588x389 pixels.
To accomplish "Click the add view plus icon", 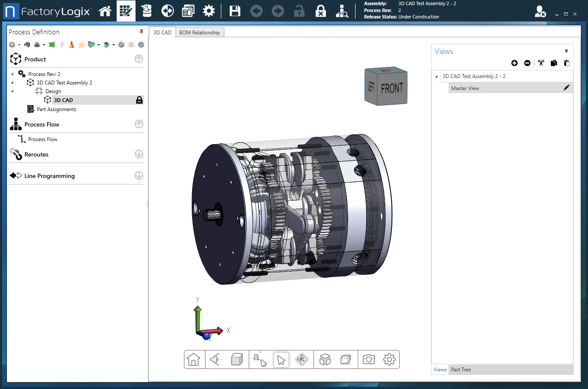I will click(514, 63).
